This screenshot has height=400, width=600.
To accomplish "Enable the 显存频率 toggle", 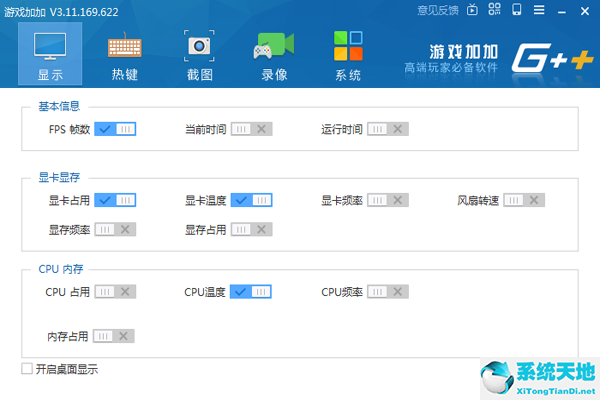I will 115,229.
